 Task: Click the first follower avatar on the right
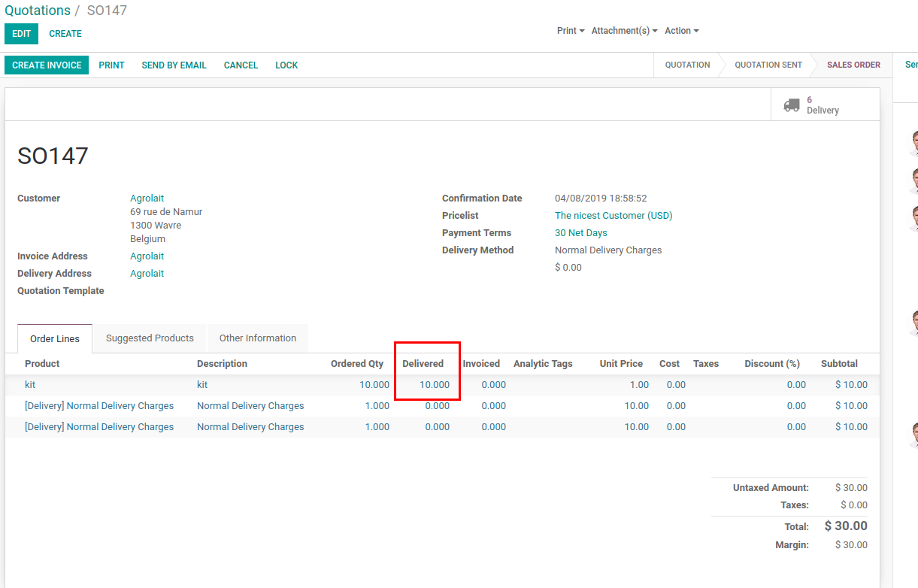[x=912, y=143]
